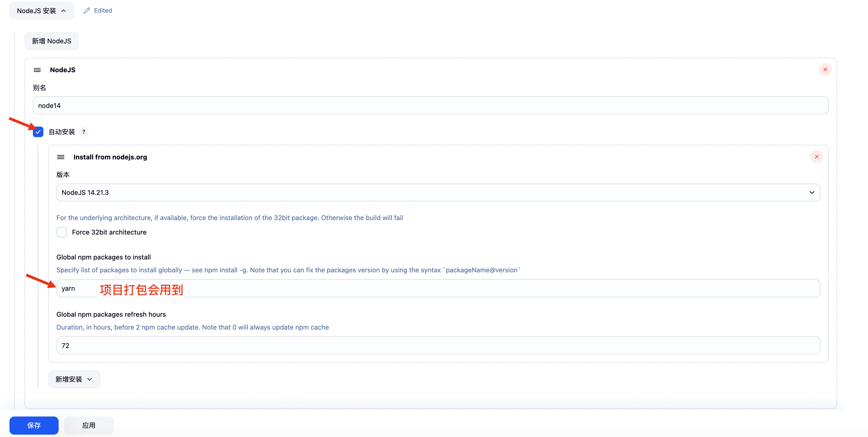Click the Force 32bit architecture label

pyautogui.click(x=109, y=232)
